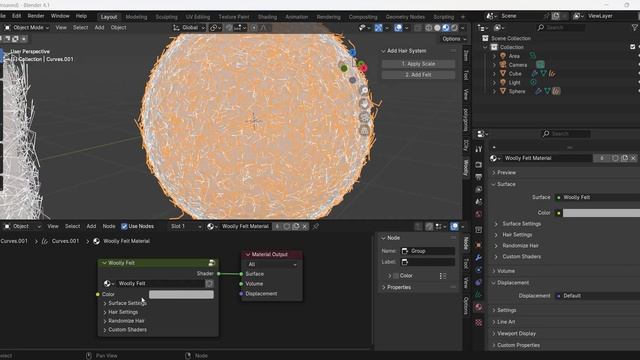The width and height of the screenshot is (640, 360).
Task: Switch viewport to Wireframe shading
Action: pos(429,28)
